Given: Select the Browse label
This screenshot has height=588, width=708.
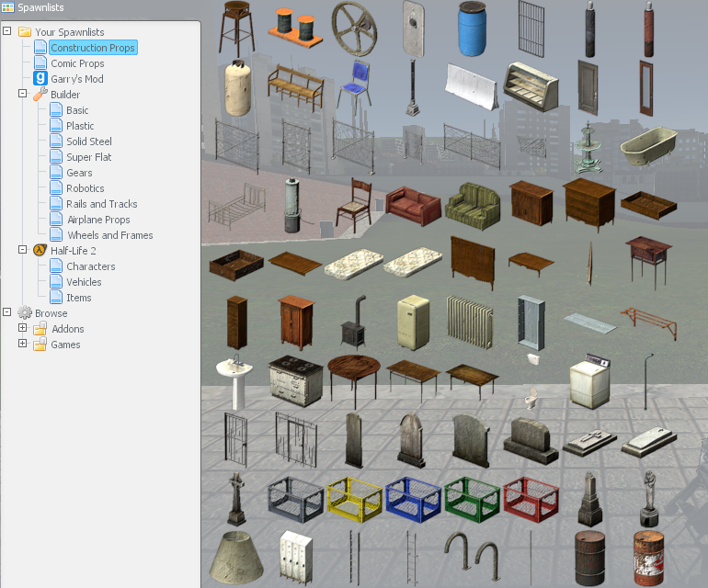Looking at the screenshot, I should coord(51,313).
